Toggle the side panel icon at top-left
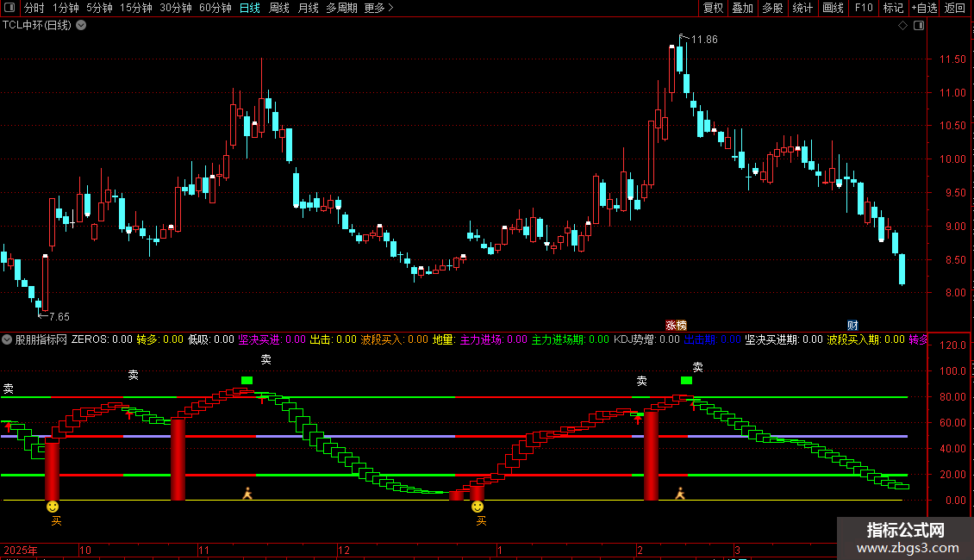This screenshot has height=560, width=974. point(9,8)
